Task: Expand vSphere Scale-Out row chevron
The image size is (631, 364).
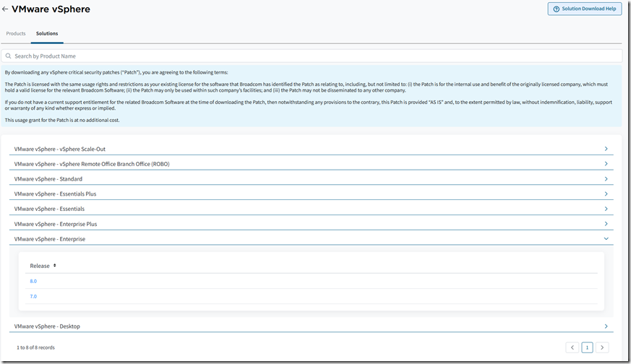Action: pos(606,149)
